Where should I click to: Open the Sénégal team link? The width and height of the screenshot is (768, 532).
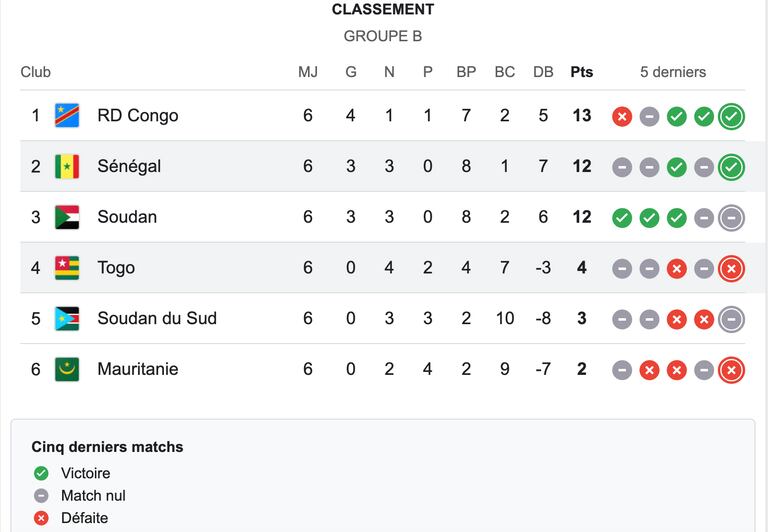[x=129, y=166]
